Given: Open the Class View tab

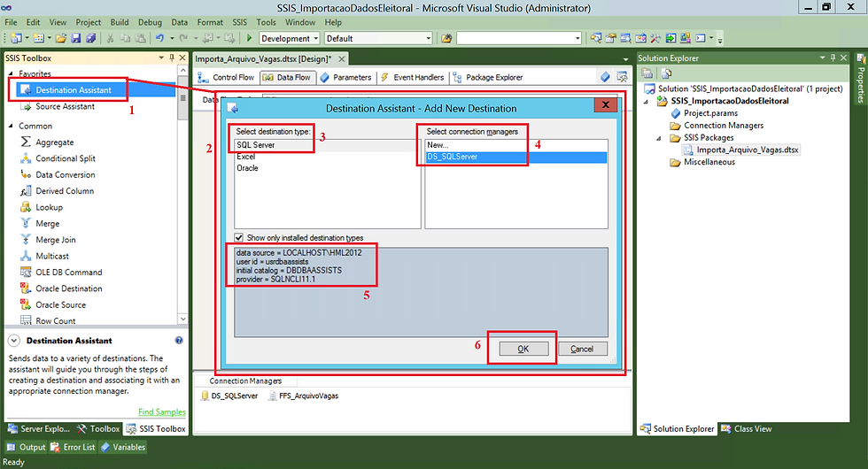Looking at the screenshot, I should click(x=746, y=428).
